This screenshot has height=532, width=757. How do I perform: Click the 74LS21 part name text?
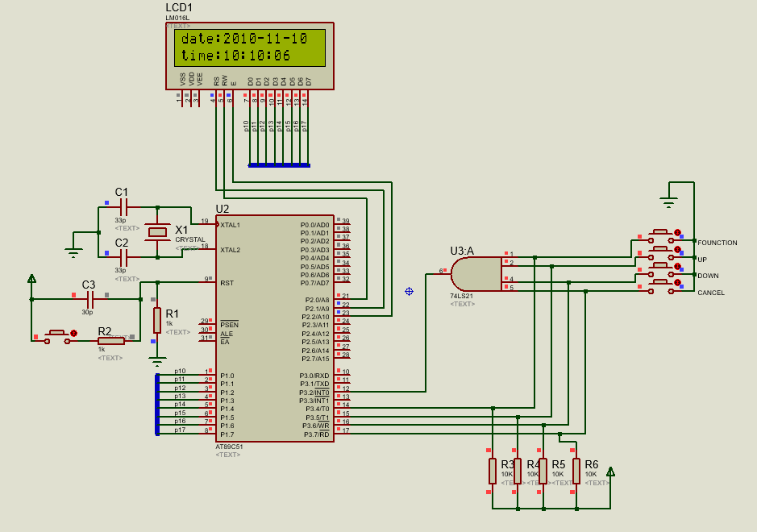[462, 296]
